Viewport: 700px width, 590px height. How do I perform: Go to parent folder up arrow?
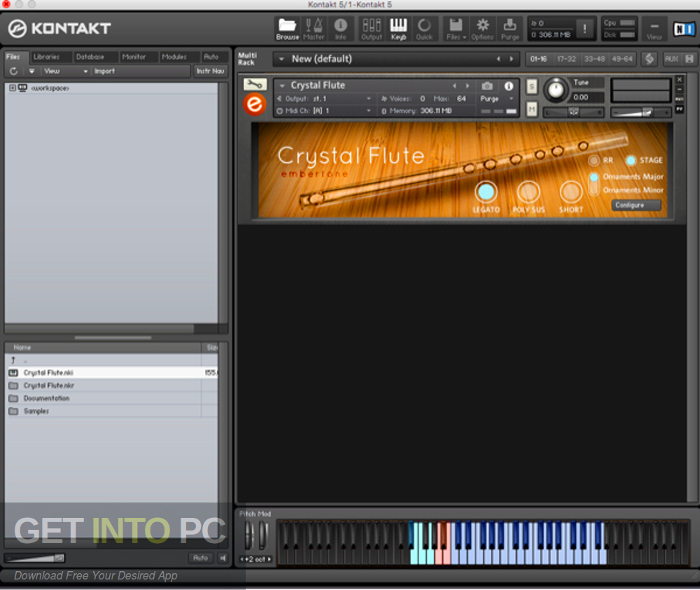(x=13, y=360)
